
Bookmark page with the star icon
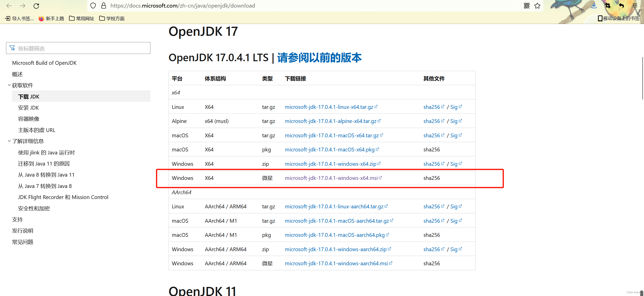point(537,6)
